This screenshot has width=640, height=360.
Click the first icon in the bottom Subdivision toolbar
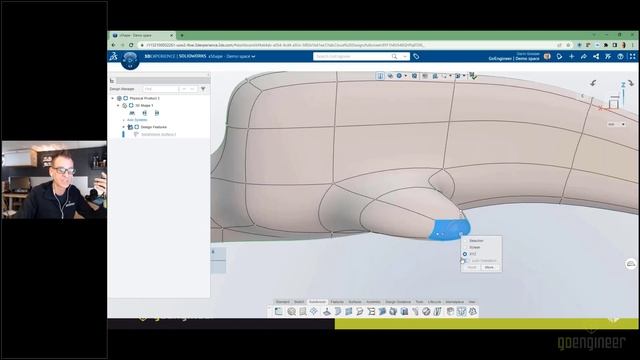point(278,311)
